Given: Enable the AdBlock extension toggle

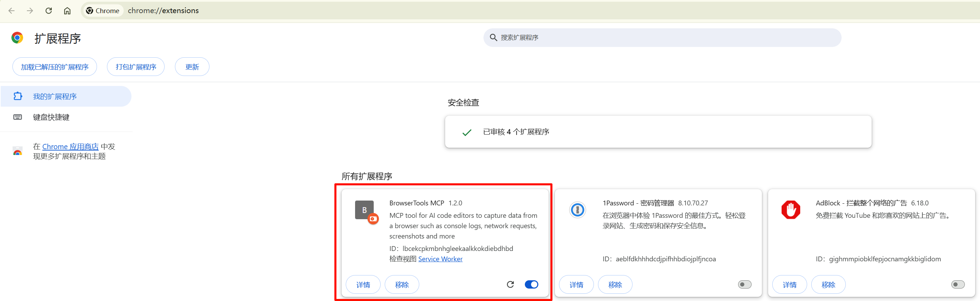Looking at the screenshot, I should tap(958, 284).
